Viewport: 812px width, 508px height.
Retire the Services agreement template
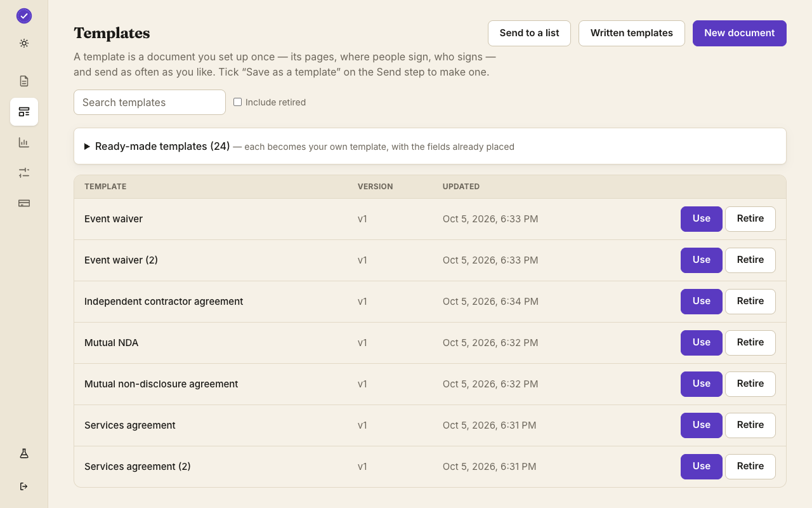(750, 425)
